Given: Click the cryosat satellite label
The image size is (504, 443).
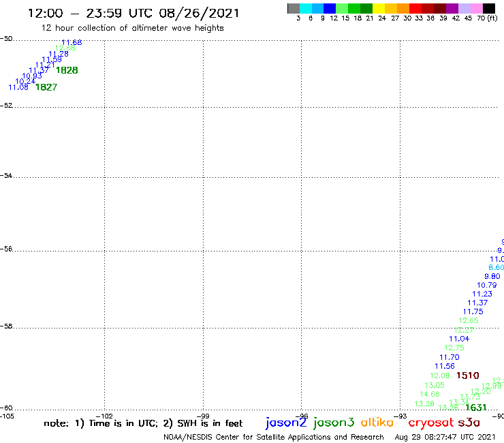Looking at the screenshot, I should click(431, 423).
